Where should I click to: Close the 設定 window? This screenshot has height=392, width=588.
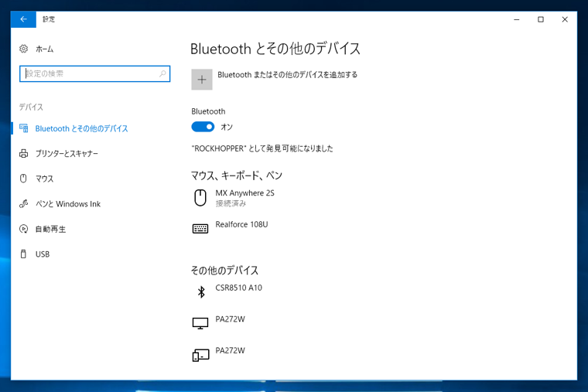click(x=565, y=19)
